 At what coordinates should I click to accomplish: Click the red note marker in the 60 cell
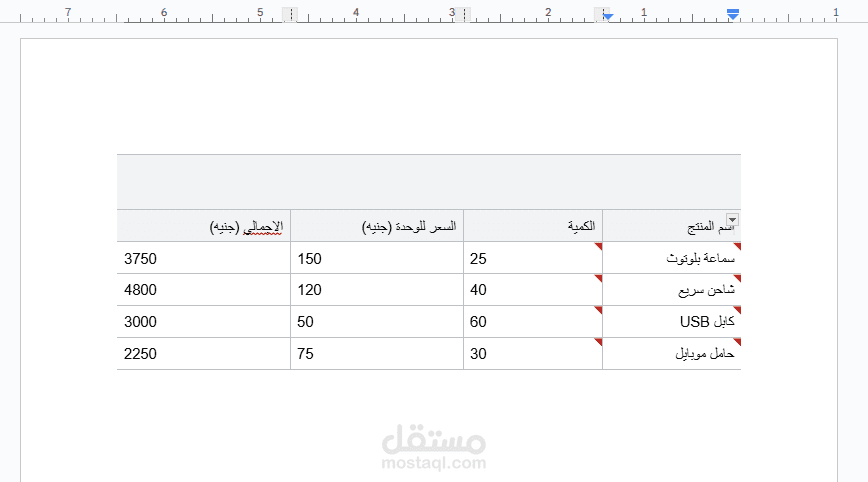click(x=599, y=310)
